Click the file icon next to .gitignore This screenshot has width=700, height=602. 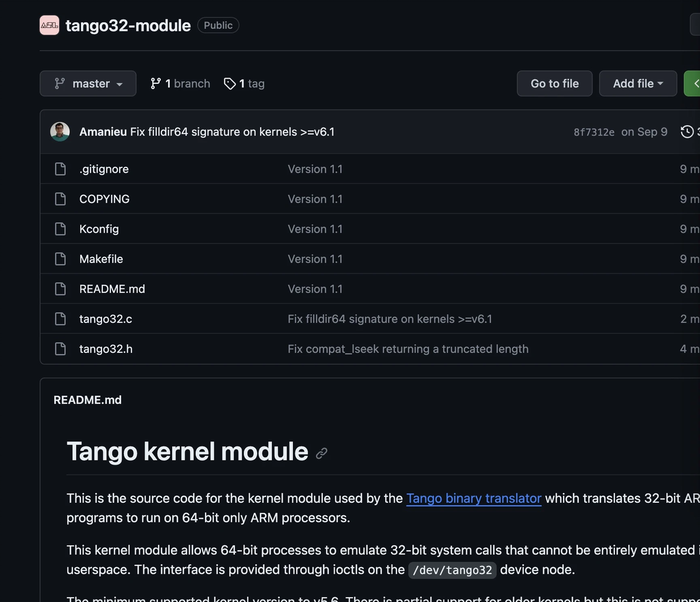pyautogui.click(x=60, y=169)
